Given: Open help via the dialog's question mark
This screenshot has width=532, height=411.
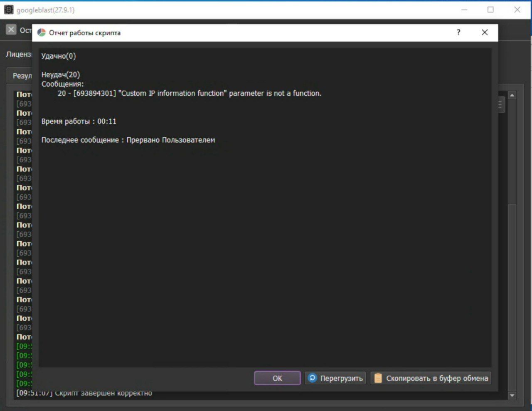Looking at the screenshot, I should 458,32.
